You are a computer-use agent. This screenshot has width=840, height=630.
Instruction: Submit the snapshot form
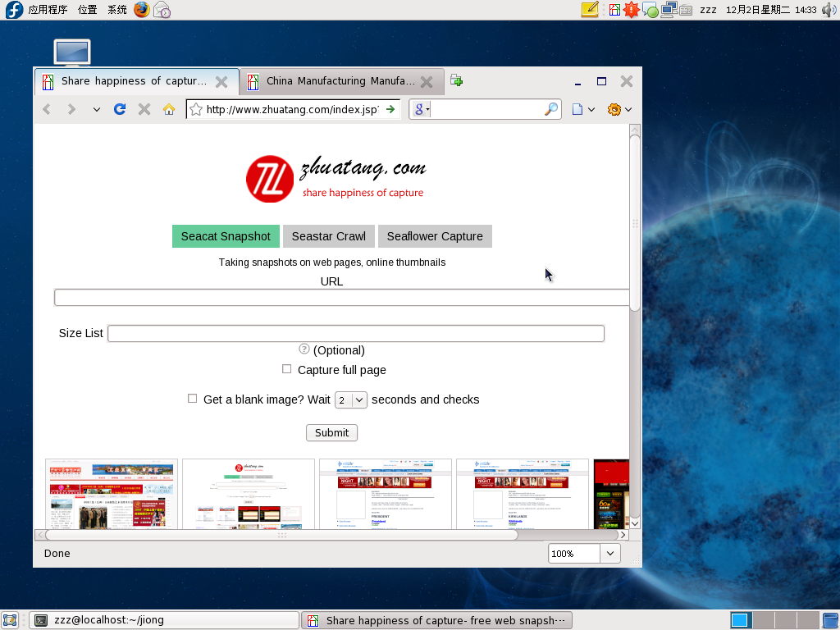click(x=331, y=433)
